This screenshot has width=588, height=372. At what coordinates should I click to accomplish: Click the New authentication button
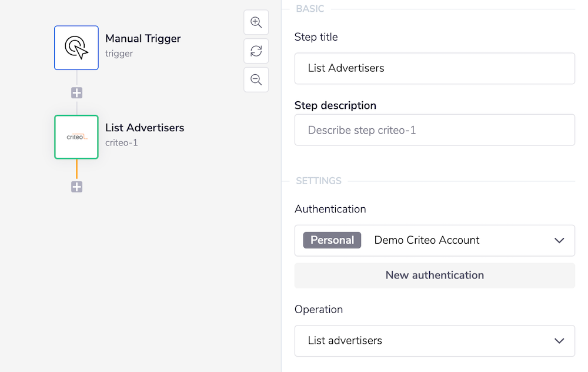(435, 275)
